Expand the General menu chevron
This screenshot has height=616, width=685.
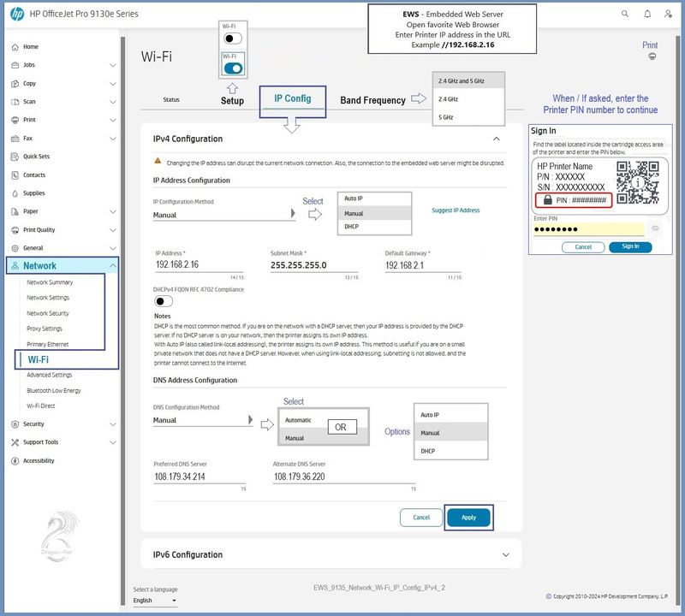click(x=113, y=248)
